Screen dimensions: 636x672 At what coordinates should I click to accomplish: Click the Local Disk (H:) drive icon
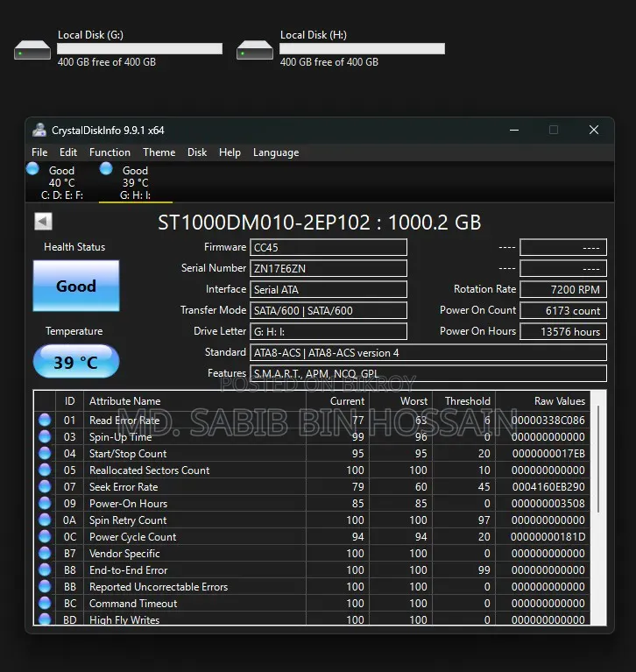255,50
